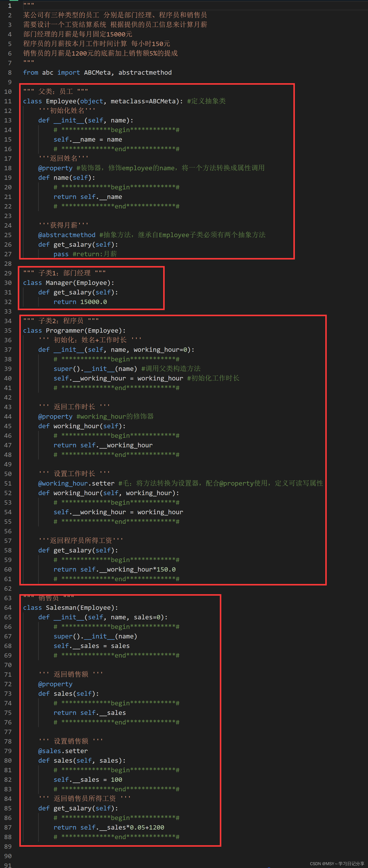
Task: Click line number 29 in the gutter
Action: coord(8,273)
